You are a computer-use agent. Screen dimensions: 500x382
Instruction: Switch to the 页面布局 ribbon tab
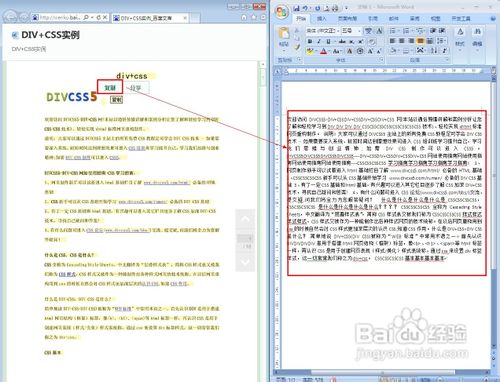coord(347,19)
